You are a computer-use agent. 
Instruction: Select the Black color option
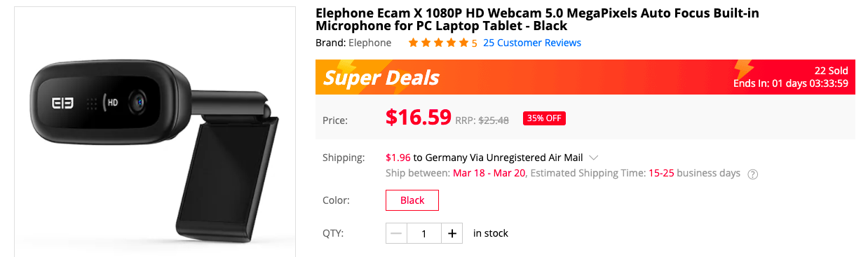point(412,200)
